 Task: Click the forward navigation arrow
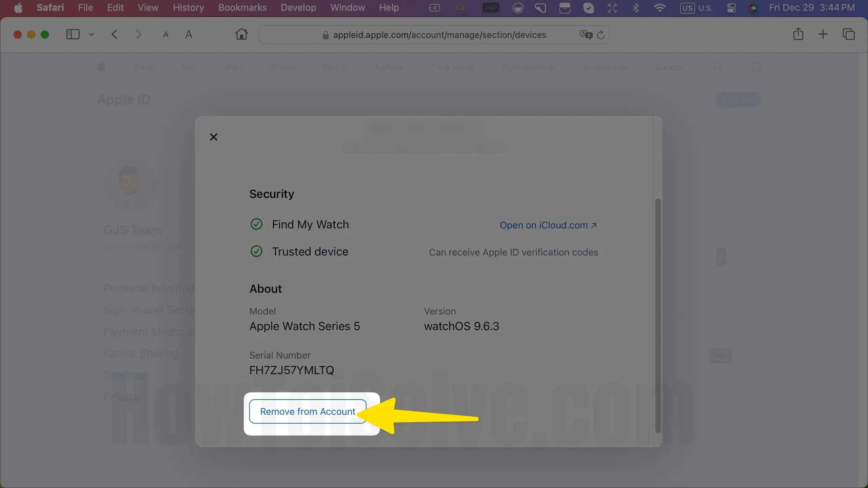(x=138, y=34)
